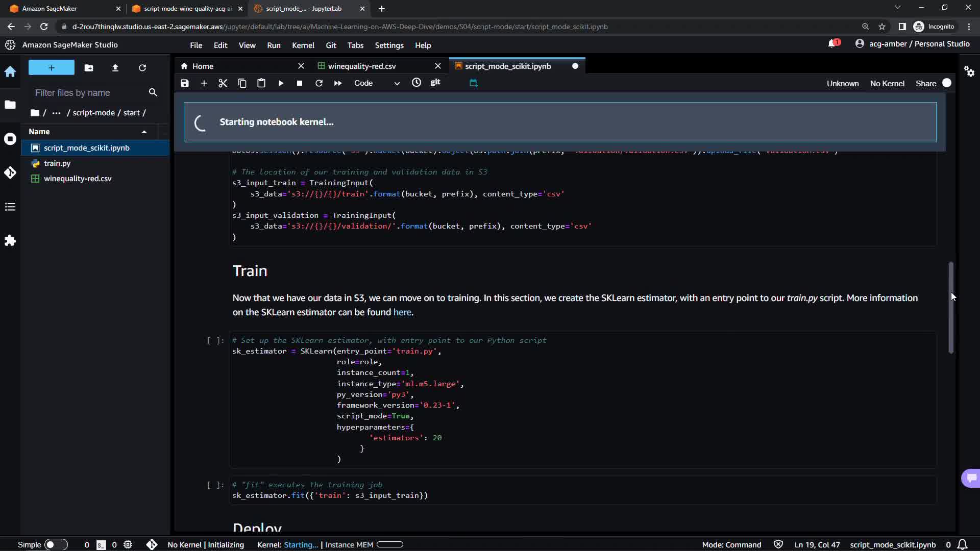980x551 pixels.
Task: Interrupt the kernel with stop button
Action: 300,83
